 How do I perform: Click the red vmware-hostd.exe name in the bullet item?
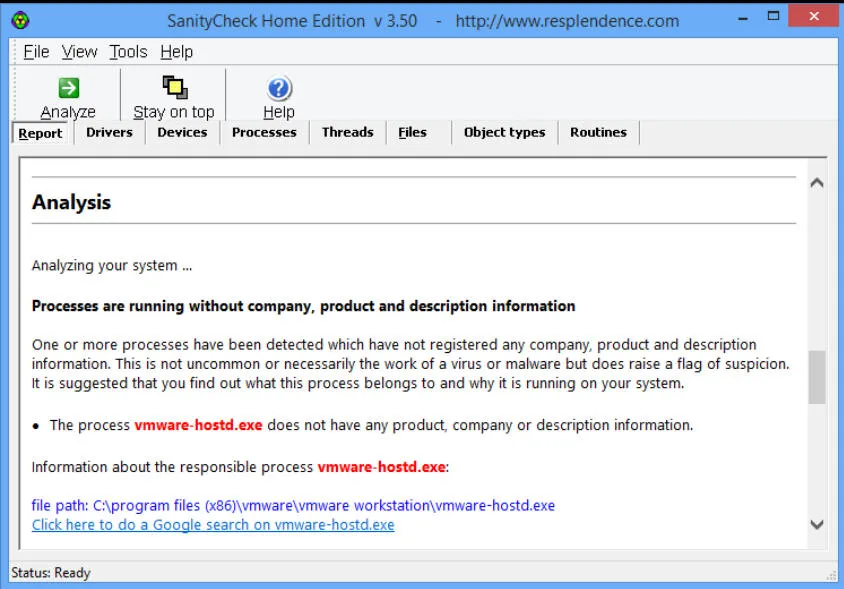pyautogui.click(x=199, y=425)
